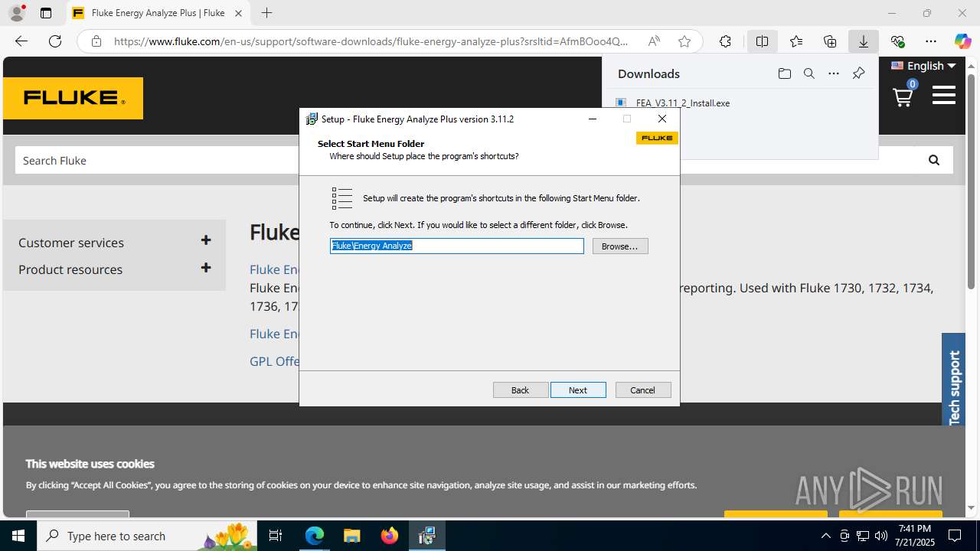980x551 pixels.
Task: Select the Start Menu folder name field
Action: 457,246
